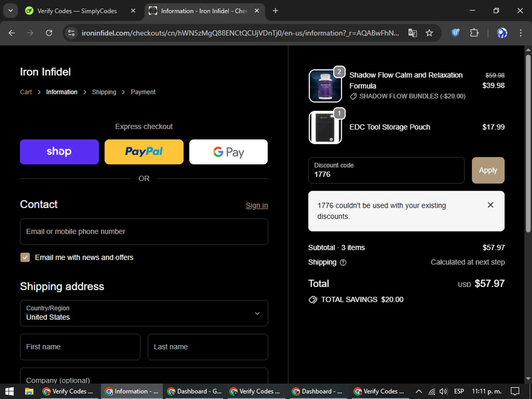Focus the First name field

pyautogui.click(x=80, y=347)
